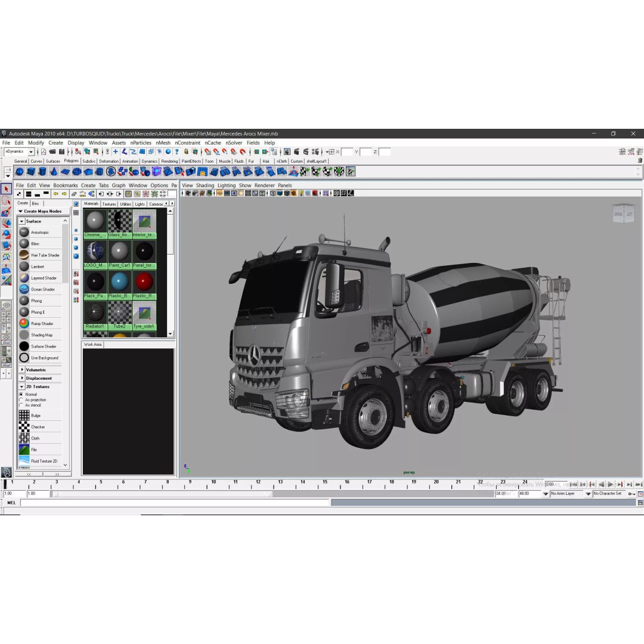The height and width of the screenshot is (644, 644).
Task: Select the arrow Select tool in toolbox
Action: click(x=6, y=188)
